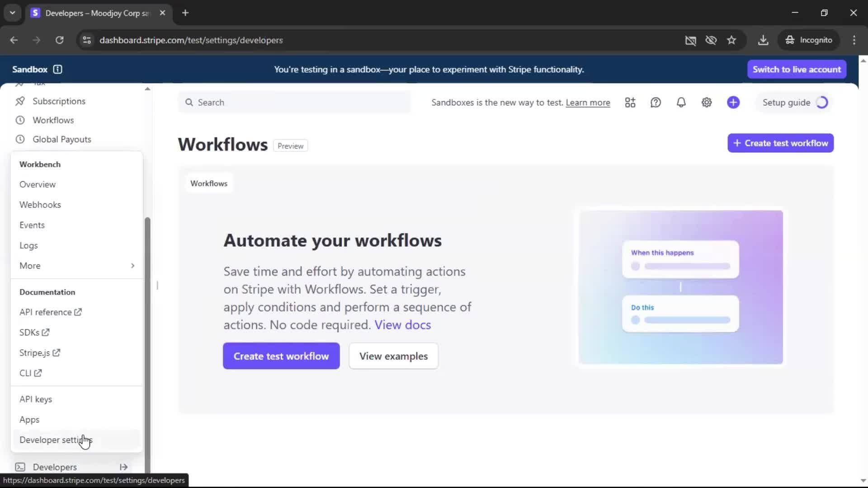Click the browser bookmark star icon
The width and height of the screenshot is (868, 488).
coord(731,40)
